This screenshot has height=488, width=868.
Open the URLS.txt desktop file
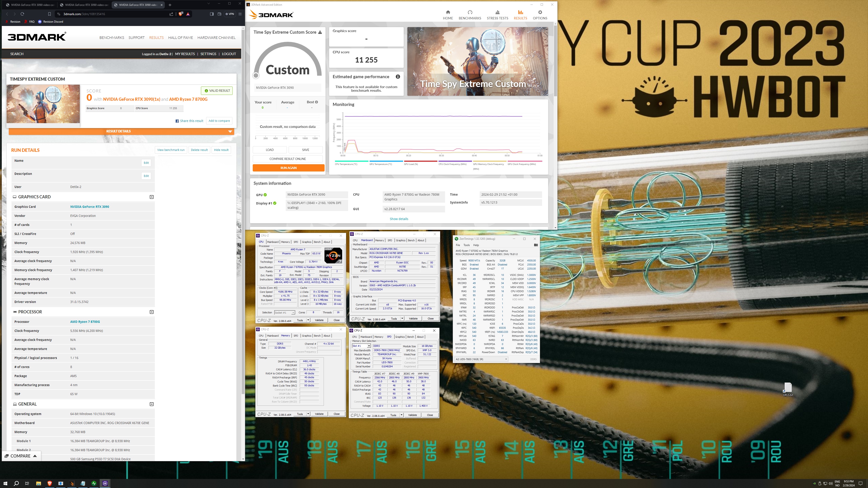(788, 390)
